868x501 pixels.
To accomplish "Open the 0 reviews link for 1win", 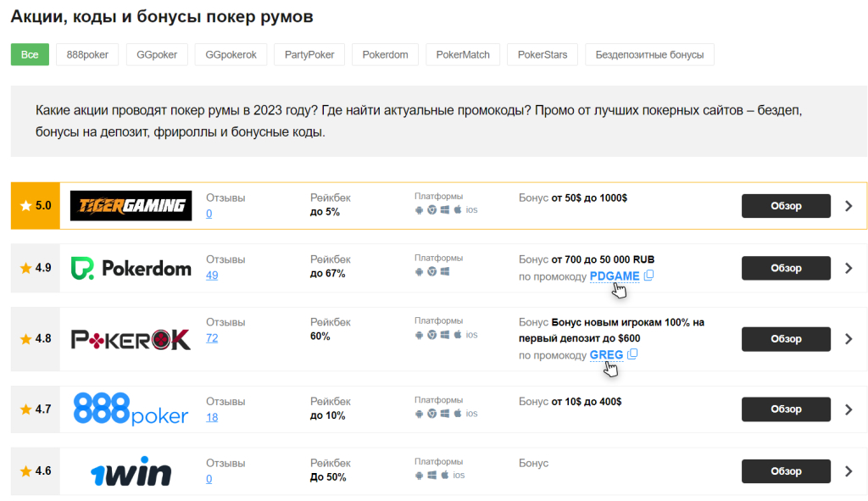I will point(209,479).
